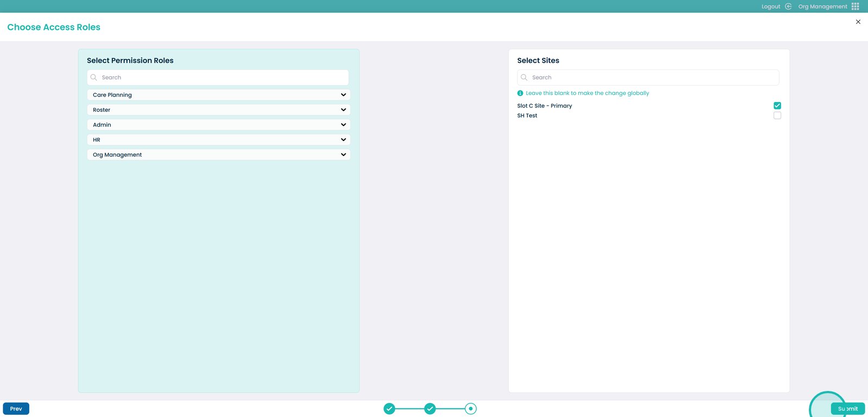Image resolution: width=868 pixels, height=417 pixels.
Task: Uncheck the Slot C Site - Primary checkbox
Action: (x=777, y=106)
